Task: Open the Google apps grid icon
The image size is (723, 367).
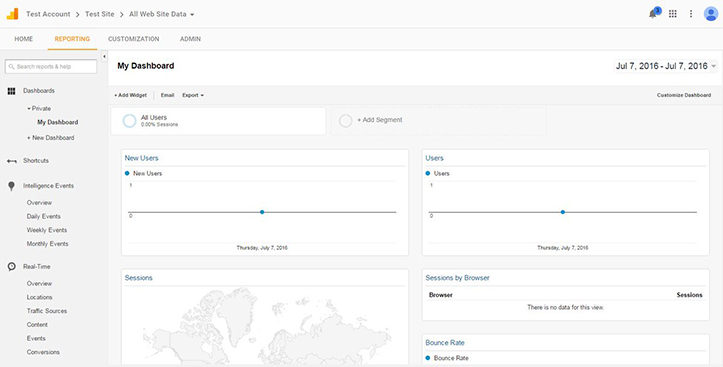Action: point(672,14)
